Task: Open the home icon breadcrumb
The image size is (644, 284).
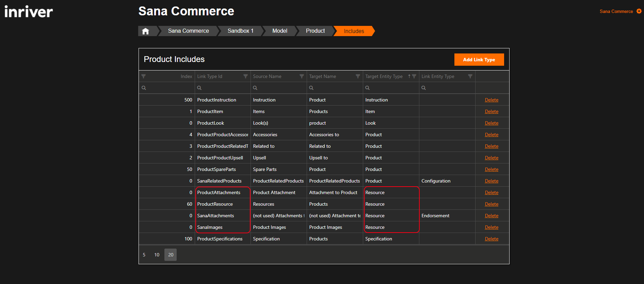Action: click(x=146, y=31)
